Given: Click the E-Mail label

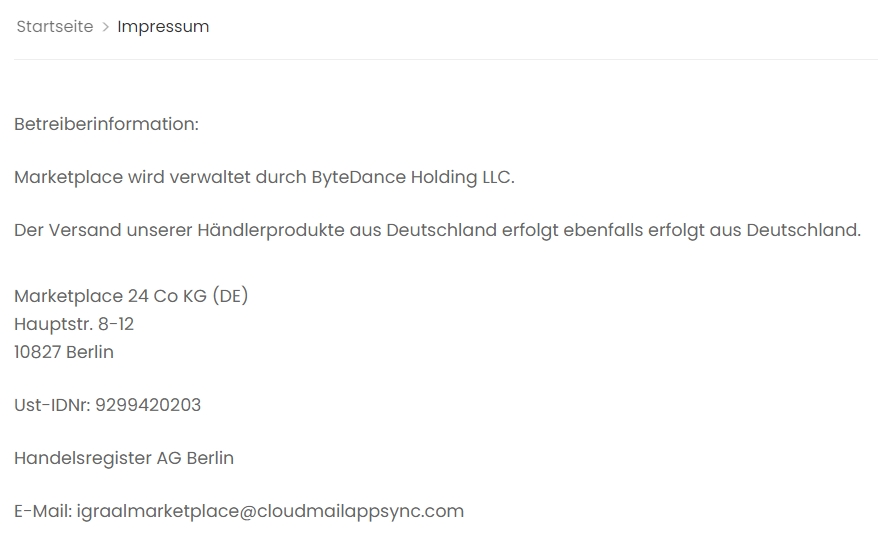Looking at the screenshot, I should point(43,511).
